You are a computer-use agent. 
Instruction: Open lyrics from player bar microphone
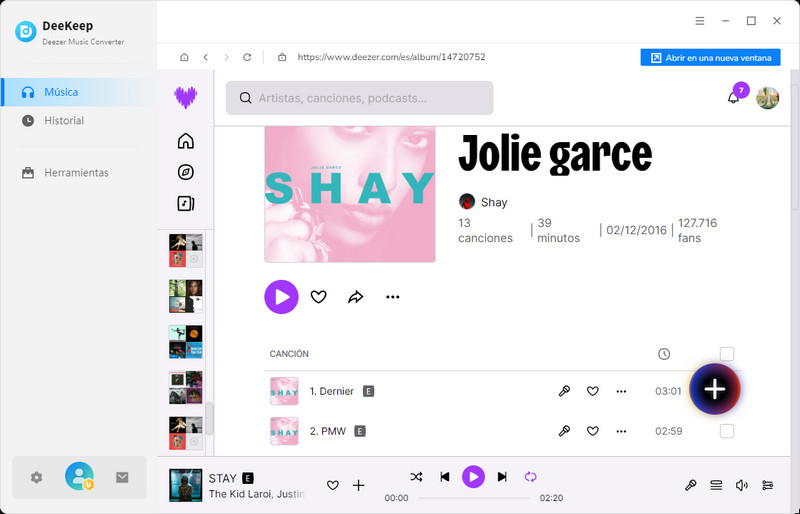pyautogui.click(x=690, y=485)
